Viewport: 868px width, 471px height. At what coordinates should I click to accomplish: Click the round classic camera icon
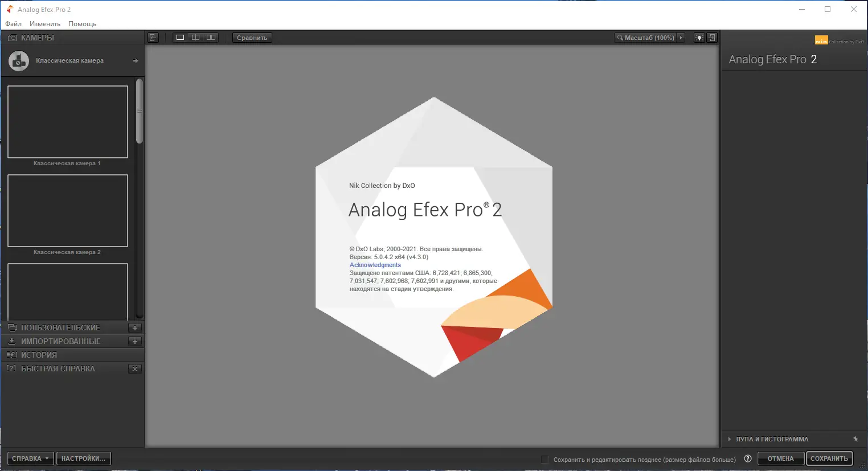click(19, 61)
